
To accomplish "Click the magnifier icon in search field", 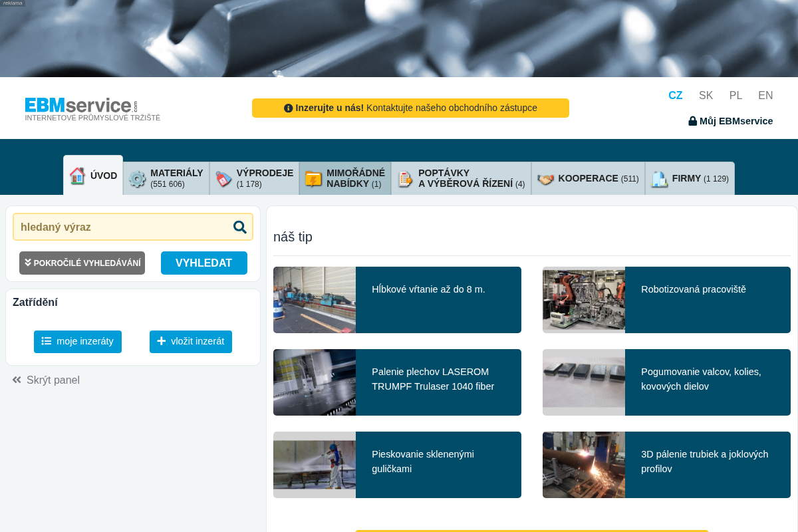I will (240, 227).
